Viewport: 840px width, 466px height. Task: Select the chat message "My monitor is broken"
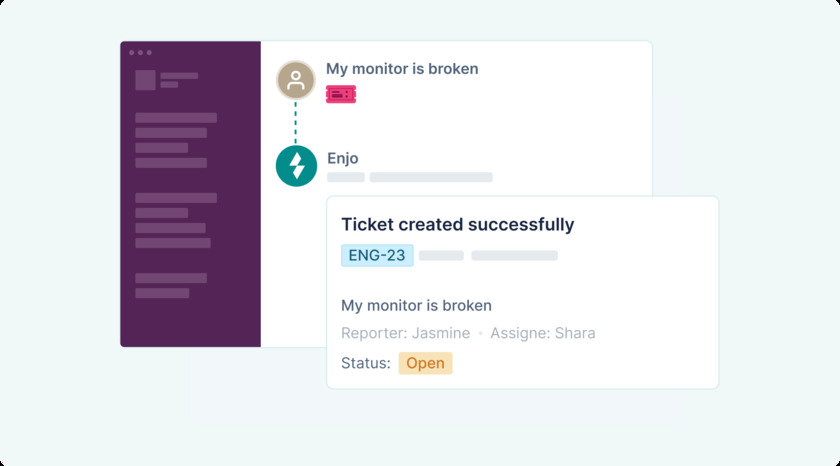(402, 69)
